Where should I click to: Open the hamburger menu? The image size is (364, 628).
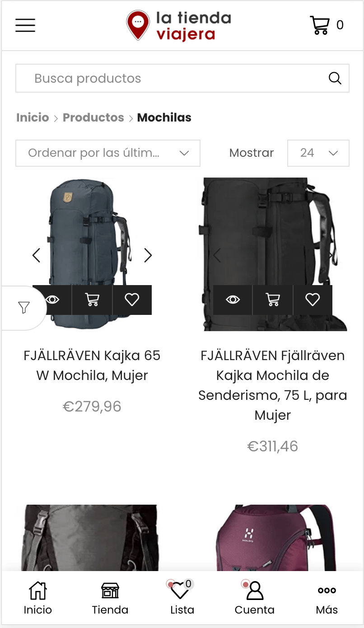coord(25,25)
